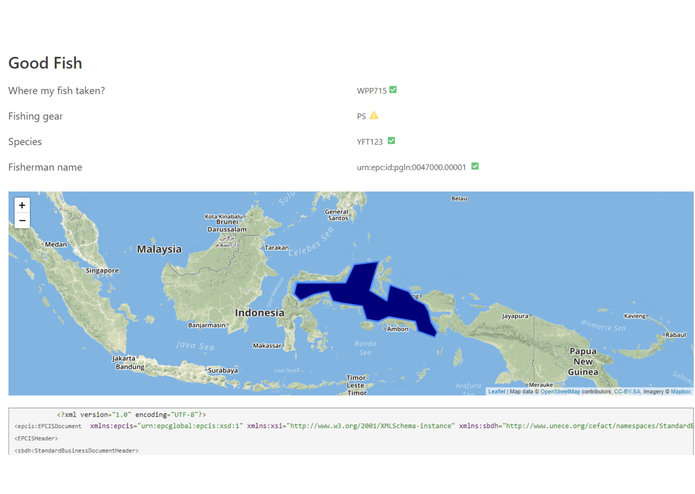
Task: Click the sbdh:StandardBusinessDocumentHeader tag in XML
Action: point(77,451)
